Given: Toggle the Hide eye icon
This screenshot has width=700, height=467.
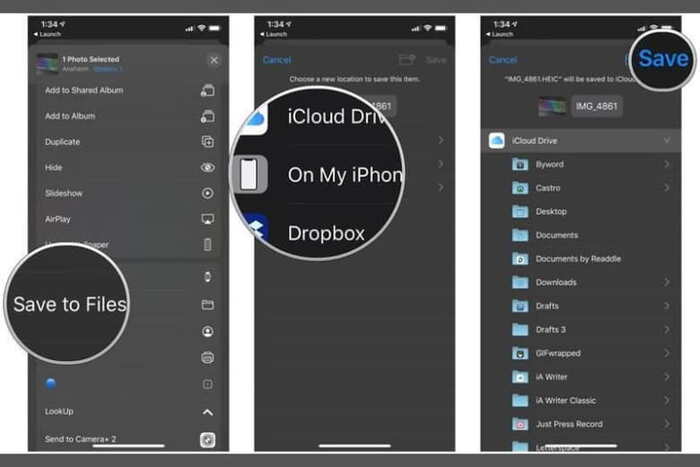Looking at the screenshot, I should click(x=208, y=167).
